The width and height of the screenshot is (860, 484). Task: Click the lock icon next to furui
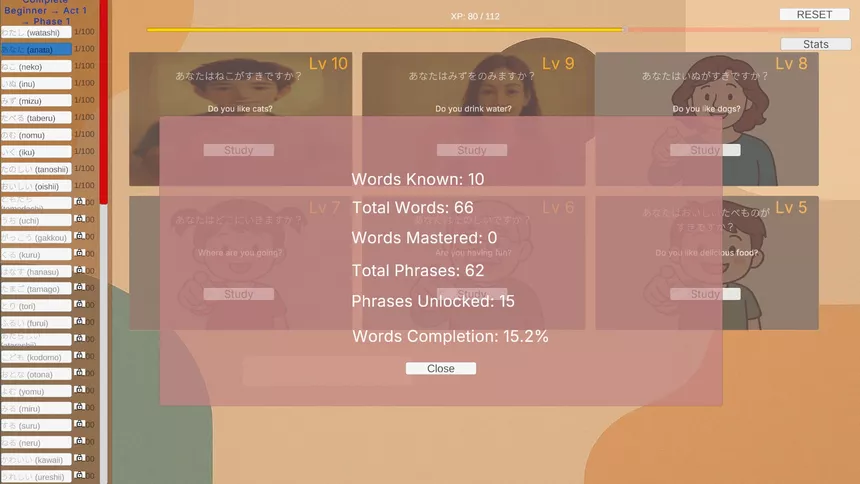coord(80,320)
